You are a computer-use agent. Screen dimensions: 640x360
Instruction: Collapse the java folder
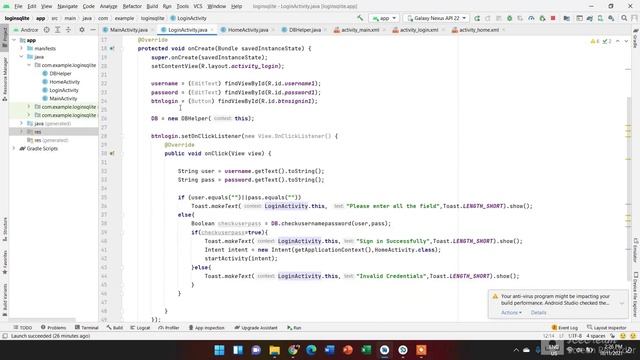tap(22, 57)
